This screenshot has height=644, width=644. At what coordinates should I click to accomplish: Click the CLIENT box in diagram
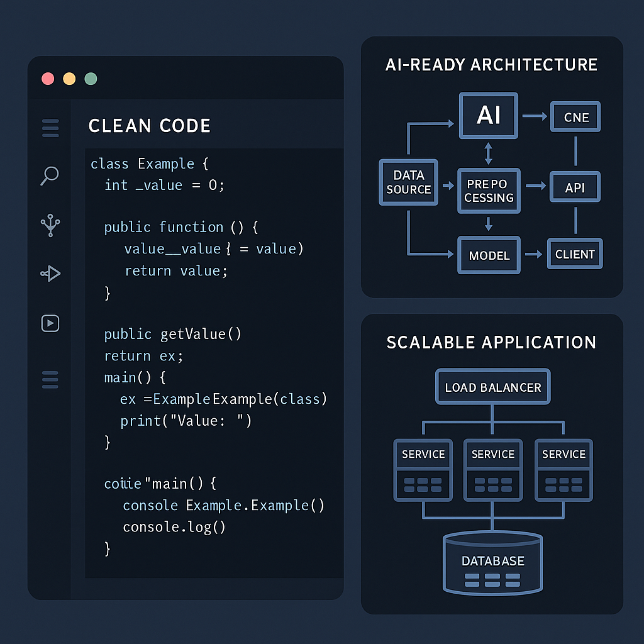tap(575, 254)
